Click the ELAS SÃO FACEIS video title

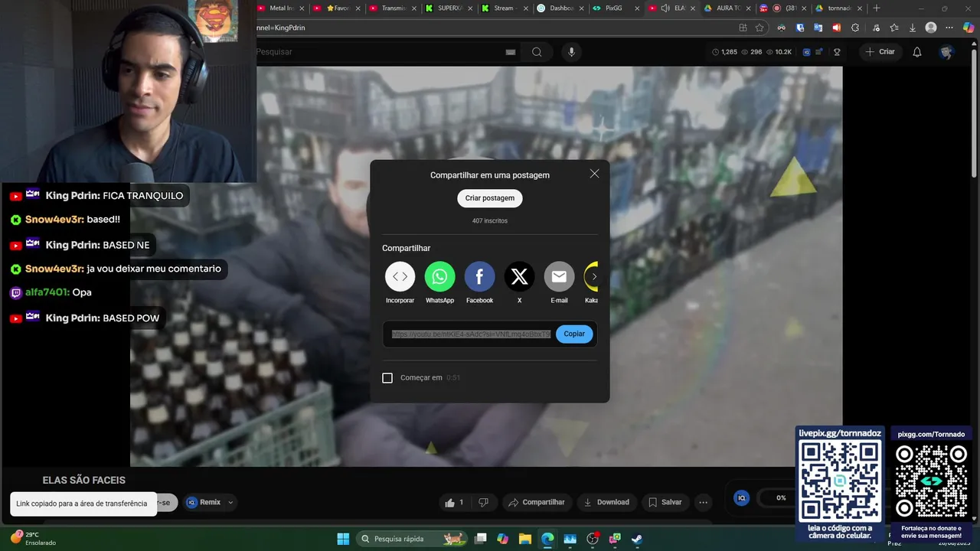pyautogui.click(x=84, y=480)
